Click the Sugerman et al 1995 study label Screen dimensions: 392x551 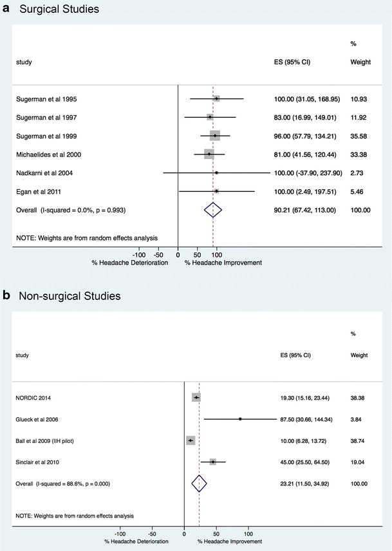click(x=46, y=99)
